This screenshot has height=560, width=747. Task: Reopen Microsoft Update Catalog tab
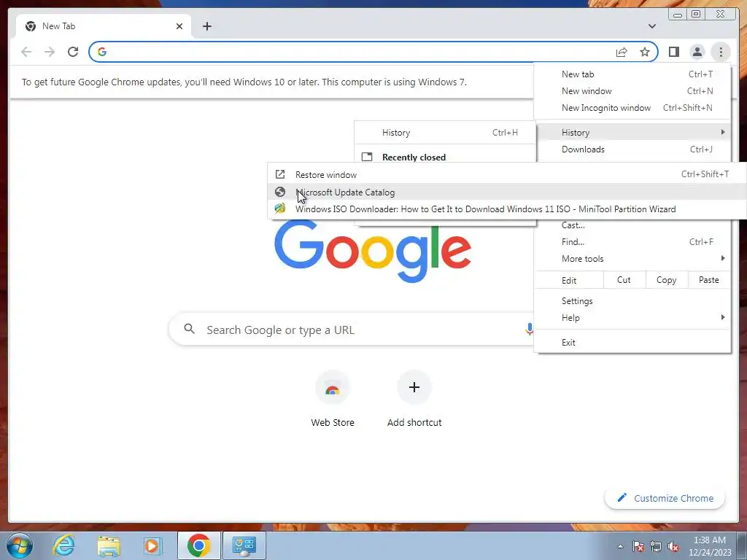(507, 192)
